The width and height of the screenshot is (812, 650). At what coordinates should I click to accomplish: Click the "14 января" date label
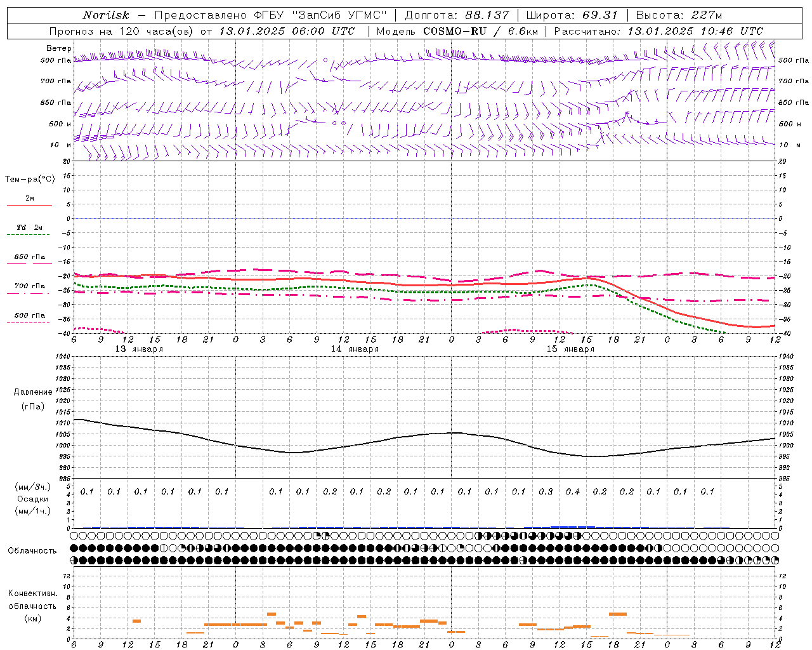pyautogui.click(x=354, y=349)
